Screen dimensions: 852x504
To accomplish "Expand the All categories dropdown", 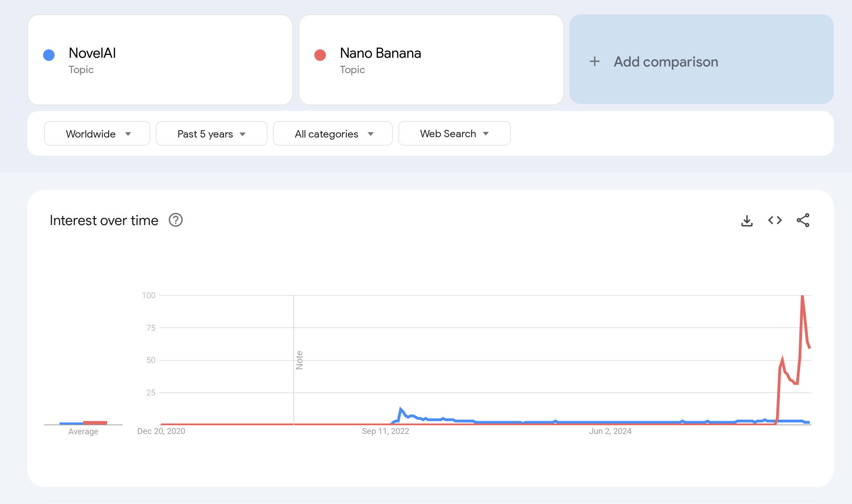I will click(333, 134).
